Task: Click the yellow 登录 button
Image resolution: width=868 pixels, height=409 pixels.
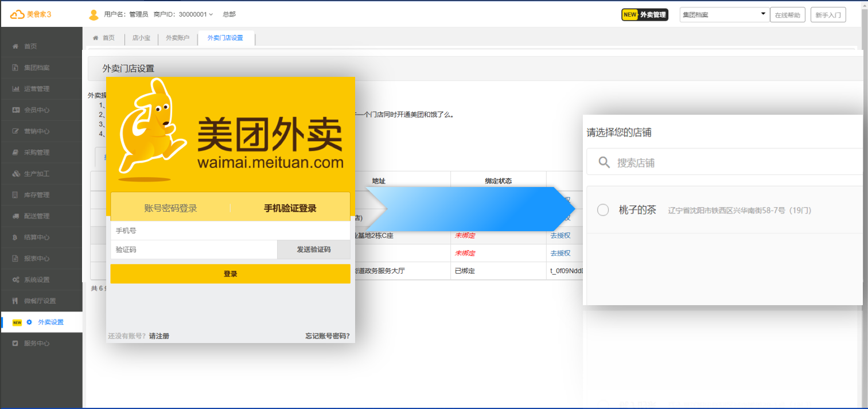Action: tap(230, 274)
